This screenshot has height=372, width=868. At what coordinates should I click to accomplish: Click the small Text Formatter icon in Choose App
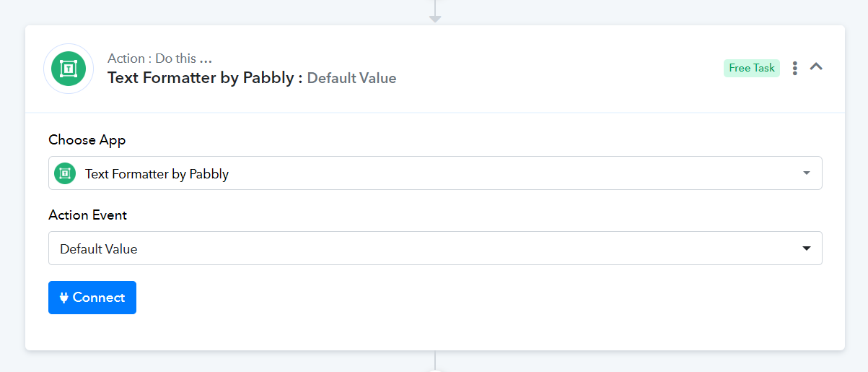click(65, 173)
